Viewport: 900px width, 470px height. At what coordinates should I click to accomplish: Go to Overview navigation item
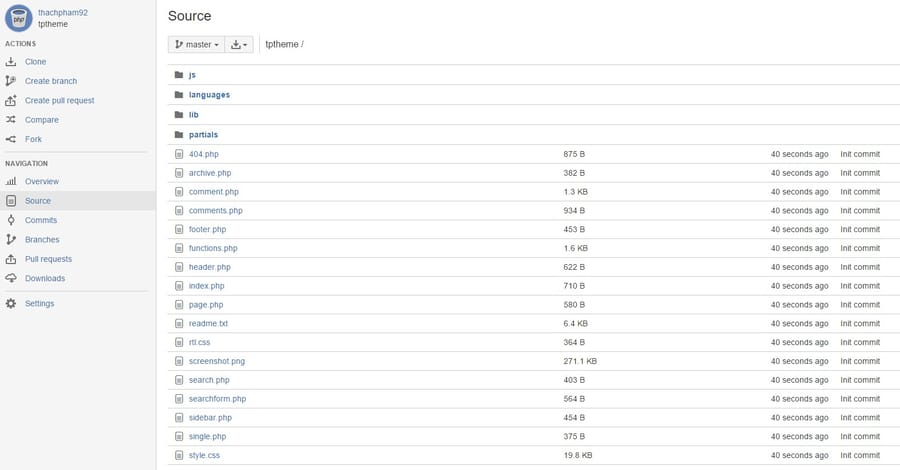tap(42, 181)
